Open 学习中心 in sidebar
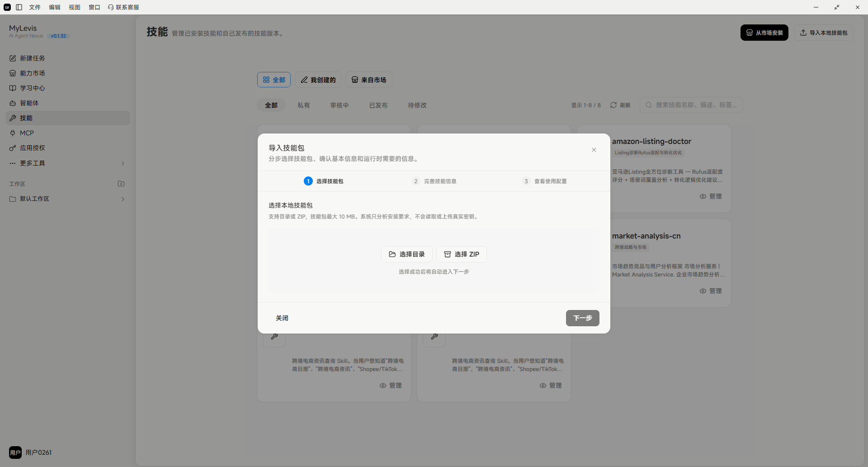Screen dimensions: 868x467 pos(68,88)
